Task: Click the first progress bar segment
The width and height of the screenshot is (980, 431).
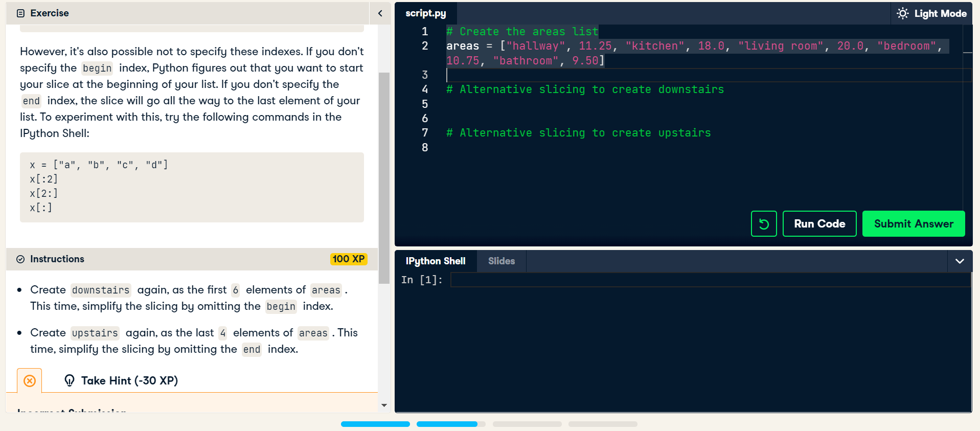Action: tap(375, 424)
